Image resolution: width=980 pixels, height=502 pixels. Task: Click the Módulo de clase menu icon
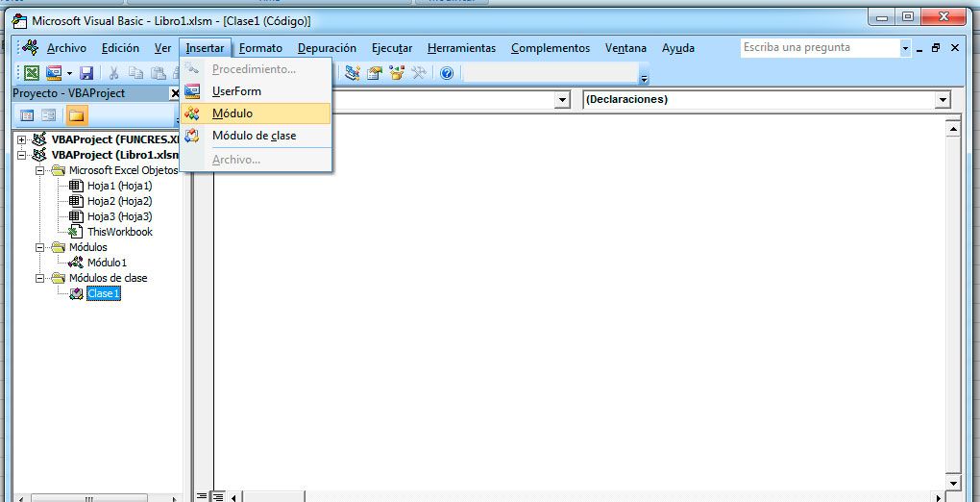[x=192, y=136]
